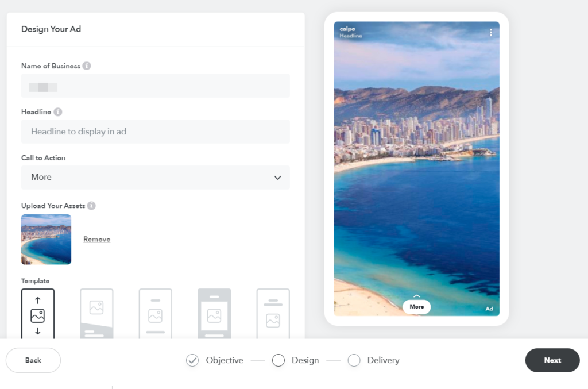588x389 pixels.
Task: Tap the swipe-up chevron above More in preview
Action: (417, 296)
